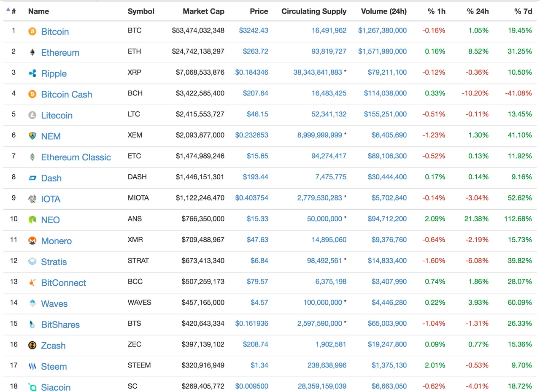Screen dimensions: 540x392
Task: Sort by Volume (24h) column header
Action: [x=384, y=11]
